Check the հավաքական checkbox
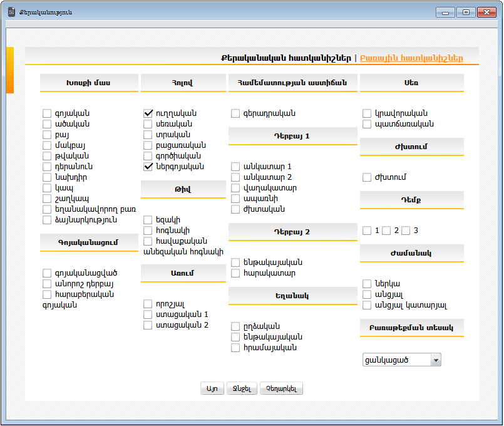This screenshot has height=426, width=504. [x=148, y=241]
